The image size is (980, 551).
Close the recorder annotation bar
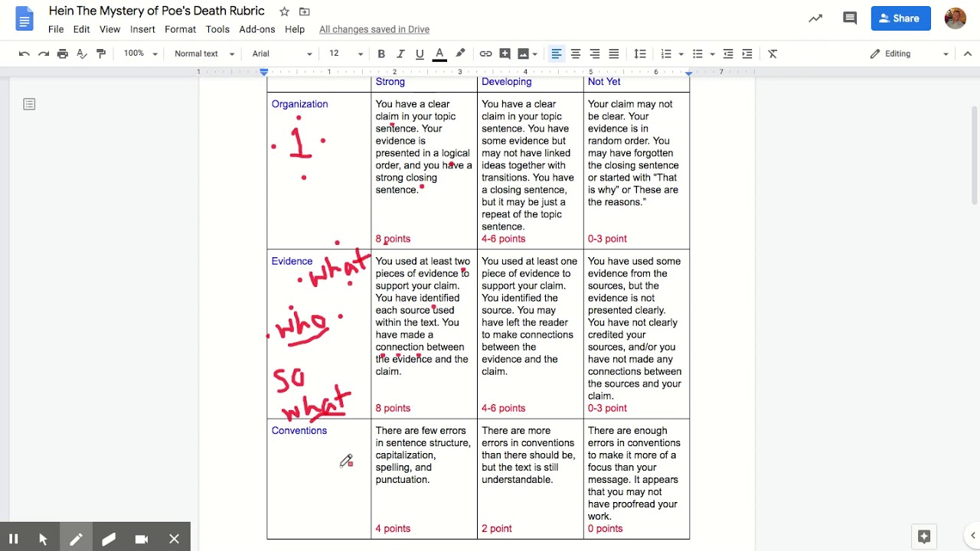click(x=174, y=539)
